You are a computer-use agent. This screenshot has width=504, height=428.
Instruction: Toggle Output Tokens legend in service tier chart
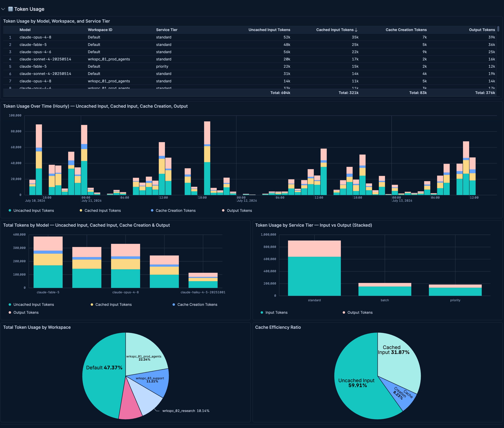pos(358,313)
